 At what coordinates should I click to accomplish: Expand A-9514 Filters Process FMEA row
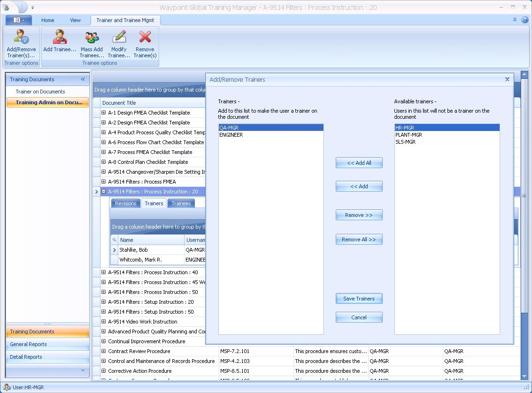pos(103,181)
